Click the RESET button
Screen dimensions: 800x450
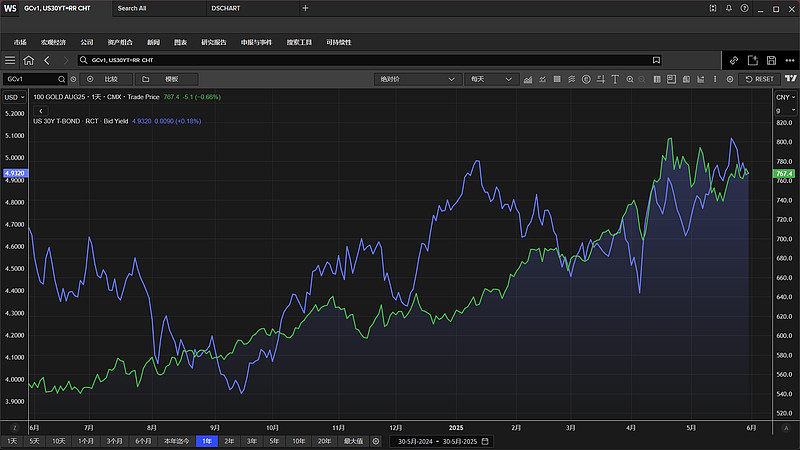(759, 79)
